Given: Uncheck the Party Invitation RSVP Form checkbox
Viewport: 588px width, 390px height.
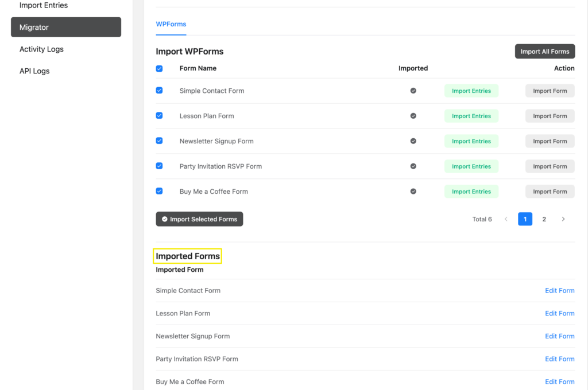Looking at the screenshot, I should tap(160, 166).
